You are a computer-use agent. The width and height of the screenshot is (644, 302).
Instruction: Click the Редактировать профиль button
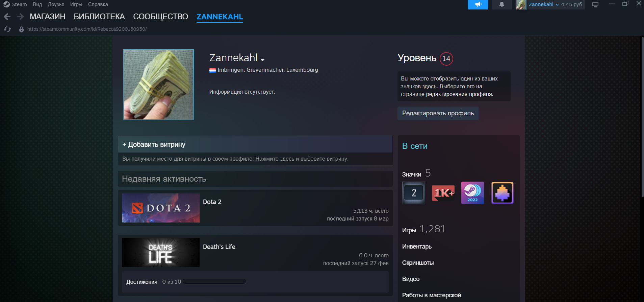pos(438,113)
